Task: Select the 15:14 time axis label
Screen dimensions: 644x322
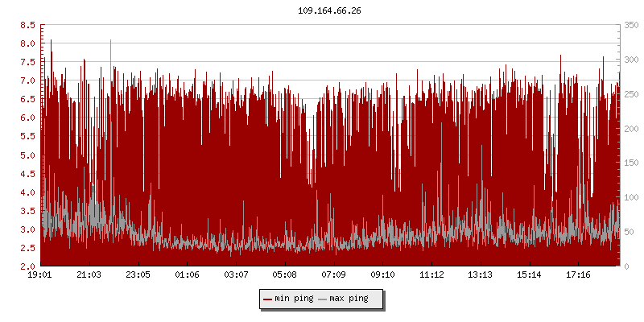Action: (529, 275)
